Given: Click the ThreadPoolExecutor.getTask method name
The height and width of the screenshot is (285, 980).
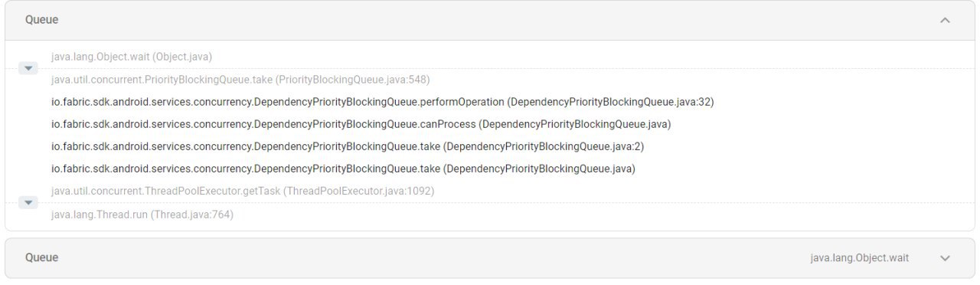Looking at the screenshot, I should (x=165, y=191).
